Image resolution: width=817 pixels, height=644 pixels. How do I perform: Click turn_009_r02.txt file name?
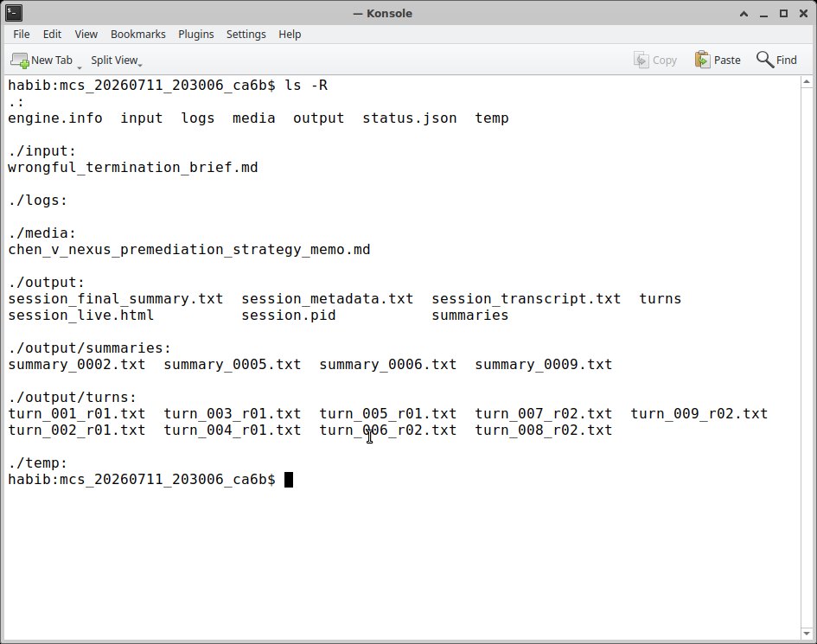click(699, 414)
